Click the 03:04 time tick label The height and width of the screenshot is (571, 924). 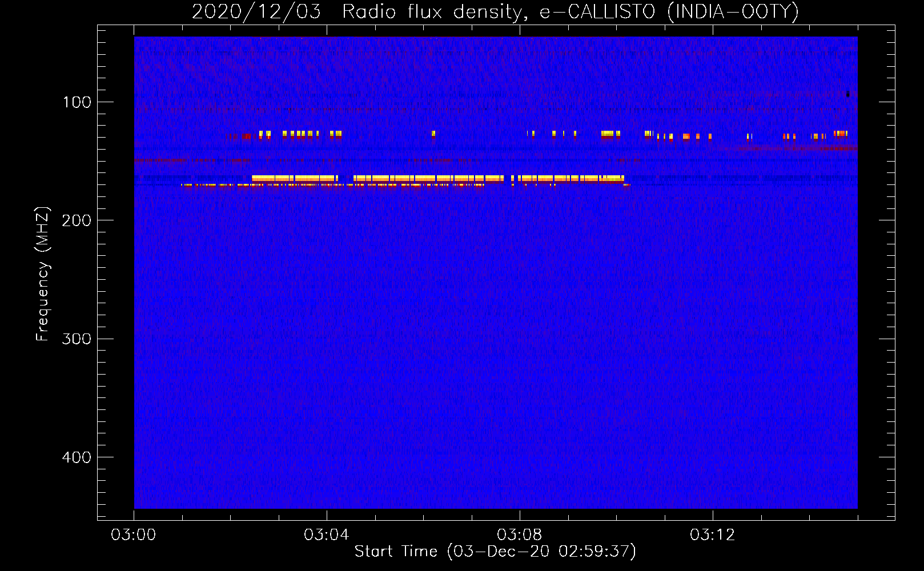click(x=327, y=535)
